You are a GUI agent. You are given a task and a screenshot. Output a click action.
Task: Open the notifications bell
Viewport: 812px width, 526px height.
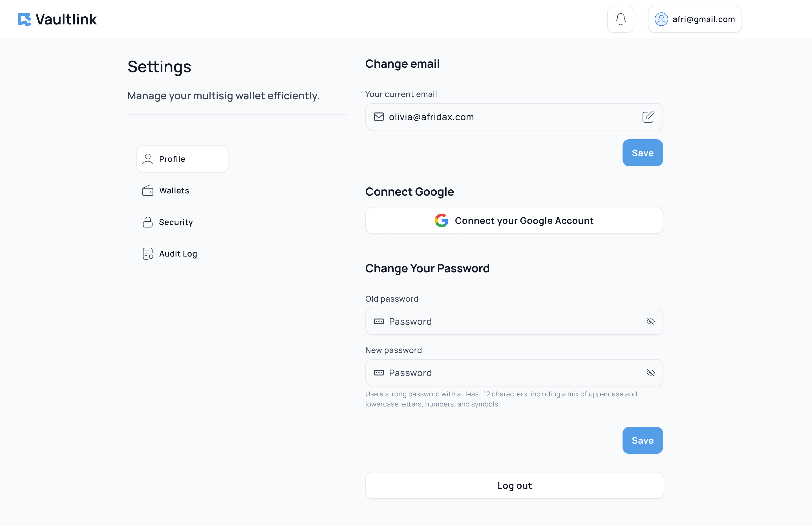tap(621, 19)
